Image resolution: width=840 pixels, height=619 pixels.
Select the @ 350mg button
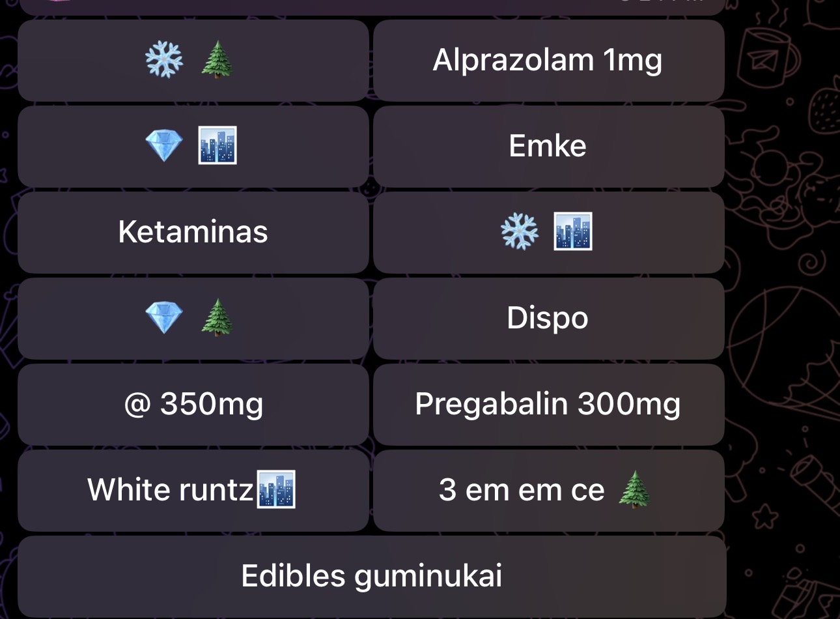click(x=193, y=405)
